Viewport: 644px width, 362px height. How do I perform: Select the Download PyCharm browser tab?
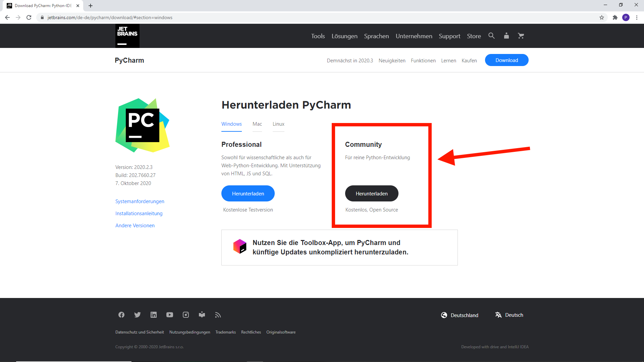[x=44, y=6]
